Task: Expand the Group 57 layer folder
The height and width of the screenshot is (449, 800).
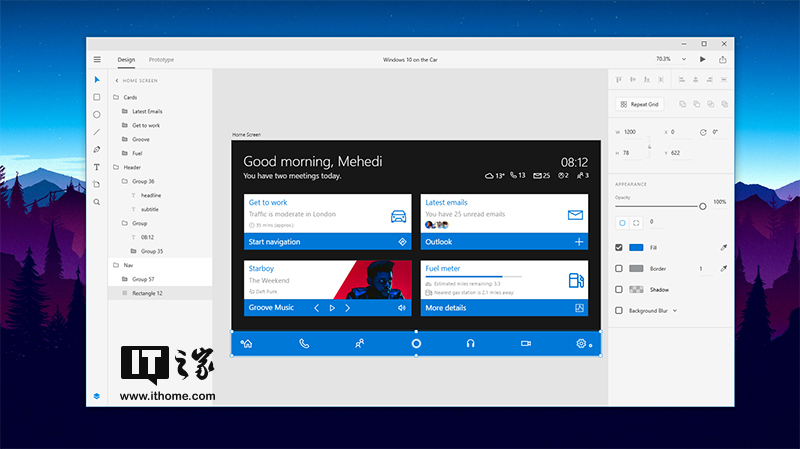Action: 124,279
